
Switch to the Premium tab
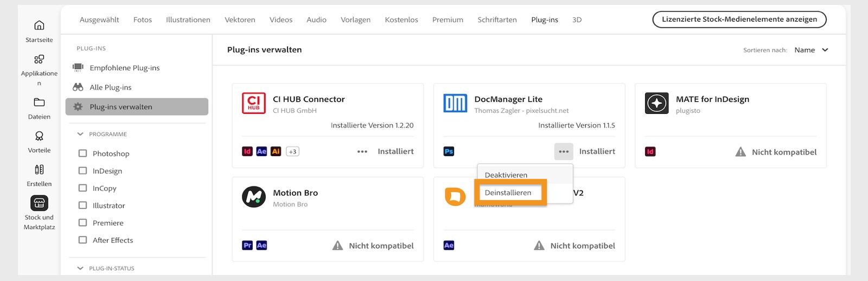[x=448, y=20]
